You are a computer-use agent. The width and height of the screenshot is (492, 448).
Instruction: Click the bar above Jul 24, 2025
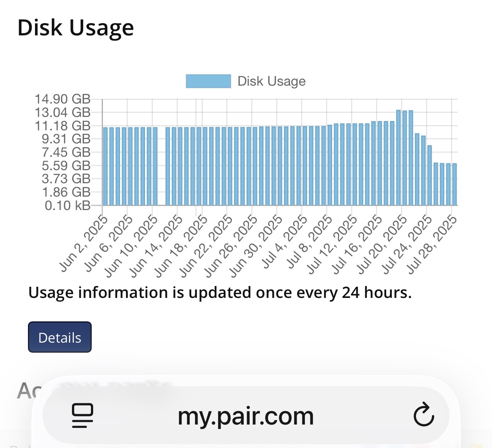pos(429,175)
